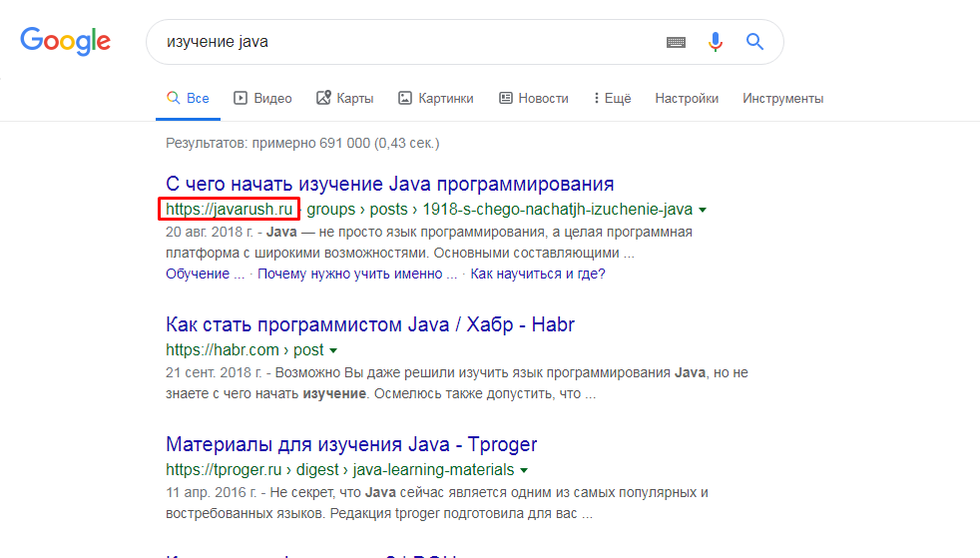Viewport: 980px width, 558px height.
Task: Open the on-screen keyboard icon
Action: (676, 42)
